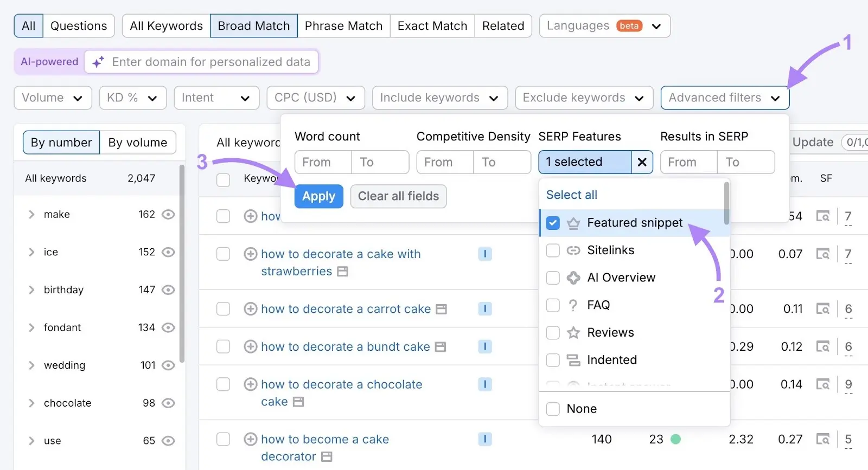Check the AI Overview option

point(553,278)
